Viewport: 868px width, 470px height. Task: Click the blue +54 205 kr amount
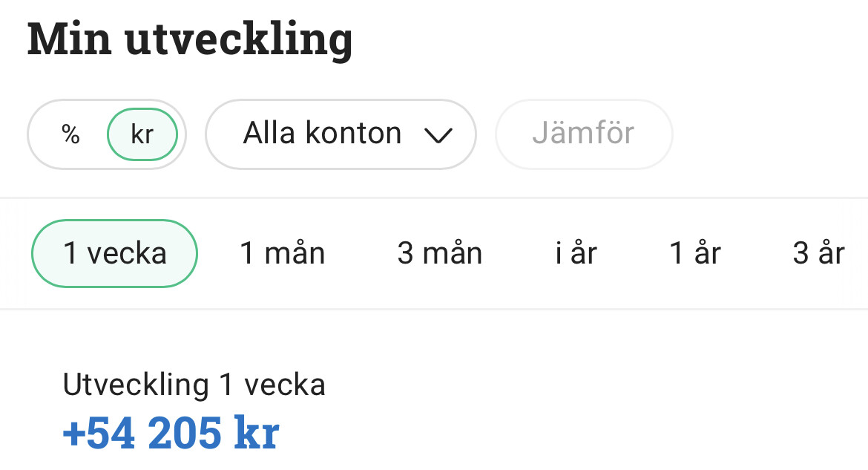coord(171,433)
